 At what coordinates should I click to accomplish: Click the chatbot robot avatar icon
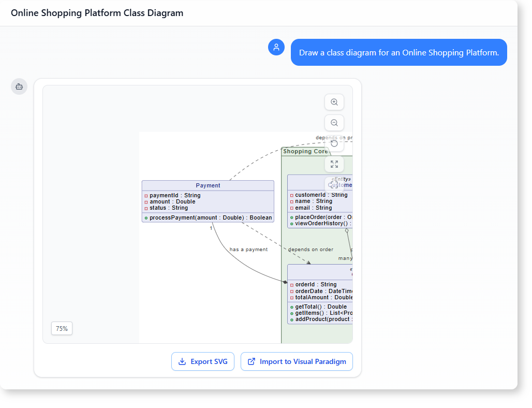click(x=19, y=86)
